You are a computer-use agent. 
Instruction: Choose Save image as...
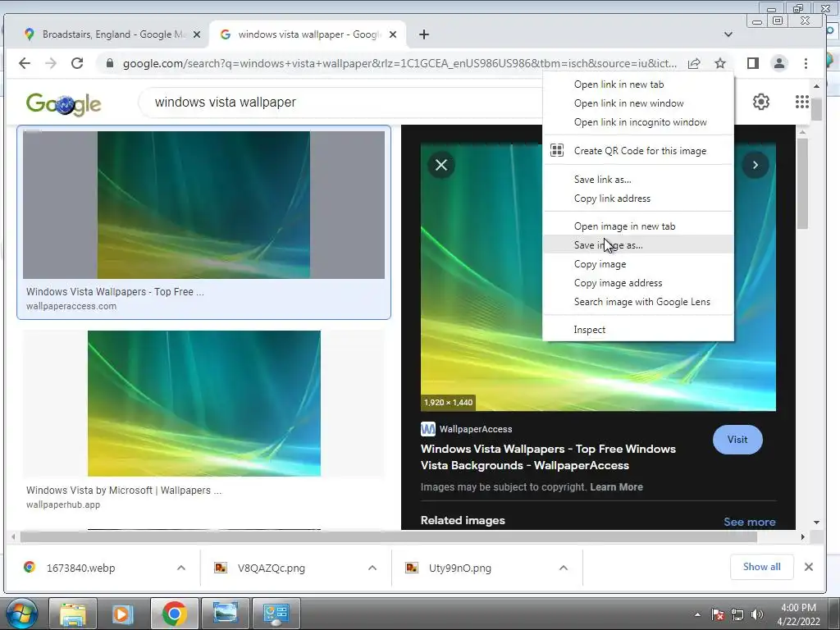(x=638, y=244)
